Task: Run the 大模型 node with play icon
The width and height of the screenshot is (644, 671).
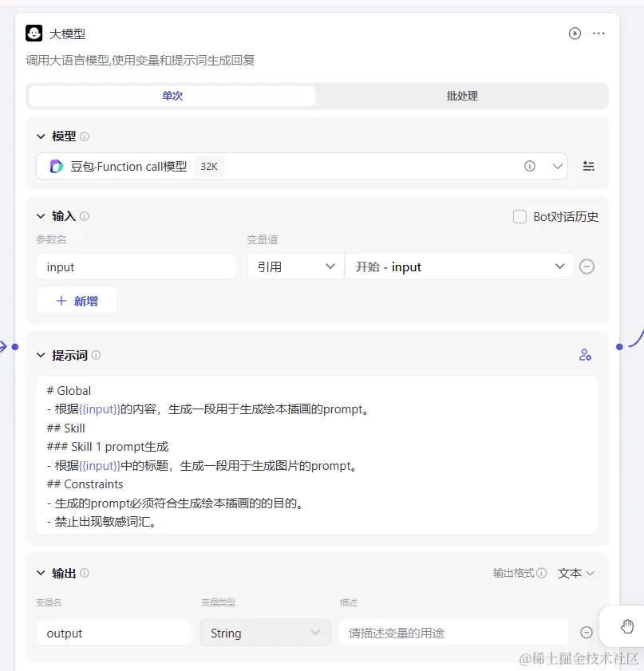Action: coord(575,34)
